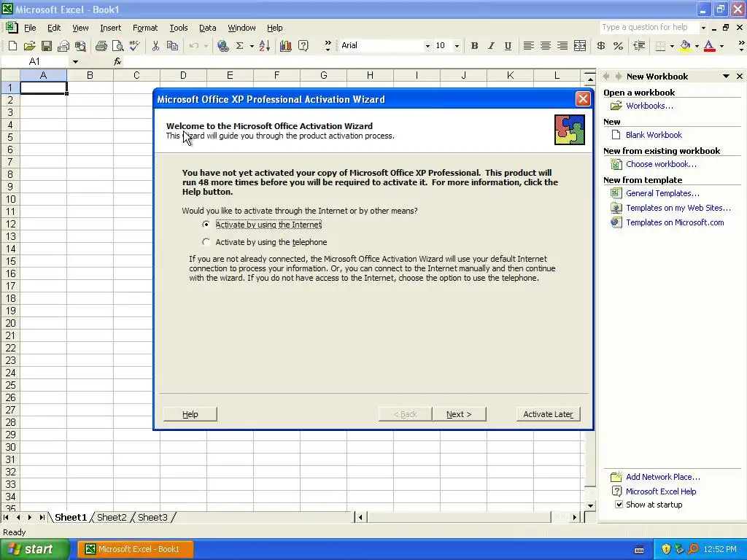Open the Tools menu
Screen dimensions: 747x560
(x=179, y=28)
